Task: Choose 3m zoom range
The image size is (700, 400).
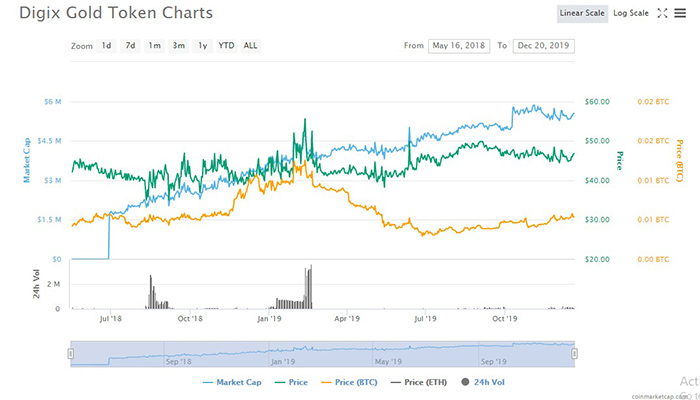Action: (178, 46)
